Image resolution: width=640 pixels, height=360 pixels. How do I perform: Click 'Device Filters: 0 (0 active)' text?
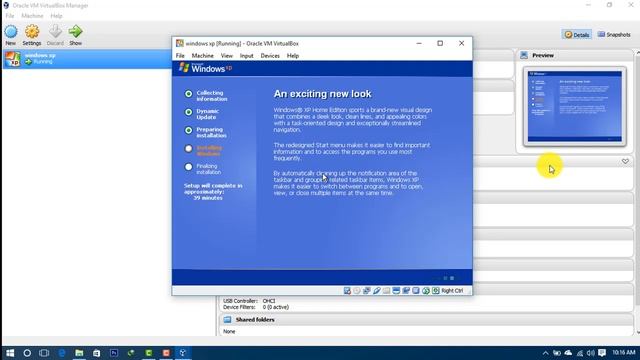256,307
